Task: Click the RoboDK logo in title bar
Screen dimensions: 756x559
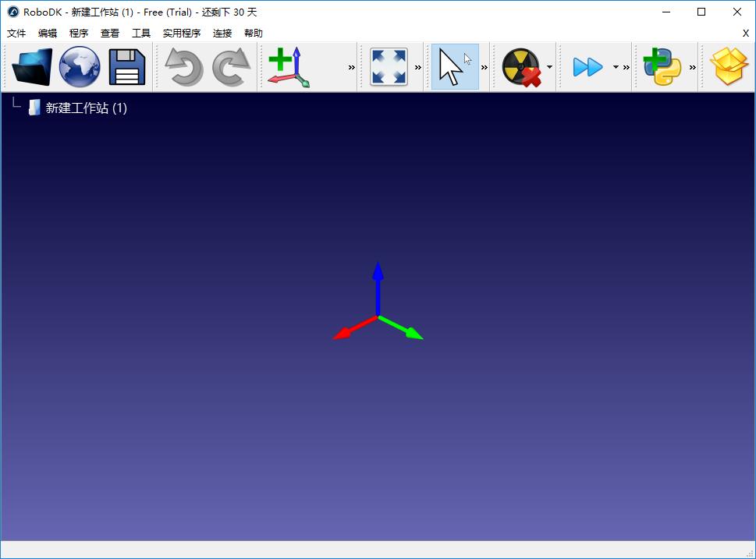Action: [13, 12]
